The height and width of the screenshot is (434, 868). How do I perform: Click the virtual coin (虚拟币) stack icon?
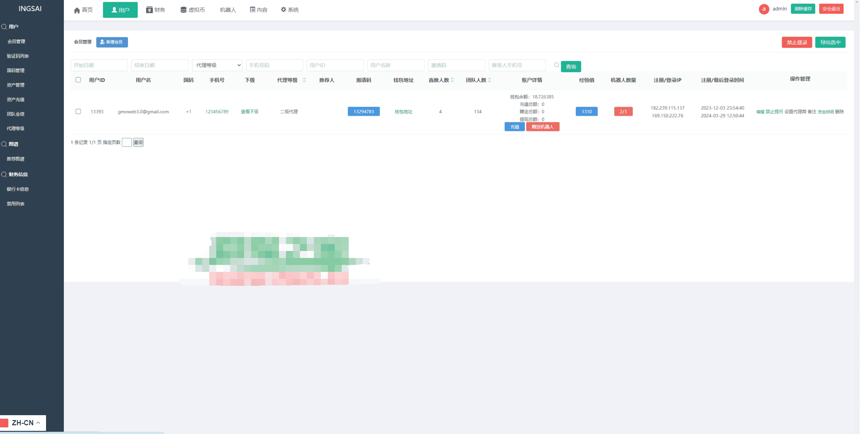click(183, 10)
